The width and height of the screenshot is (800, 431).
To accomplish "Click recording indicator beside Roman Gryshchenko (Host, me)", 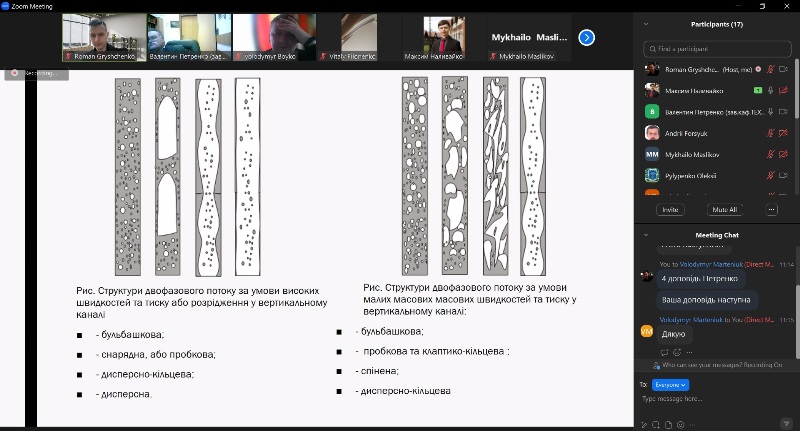I will coord(758,69).
